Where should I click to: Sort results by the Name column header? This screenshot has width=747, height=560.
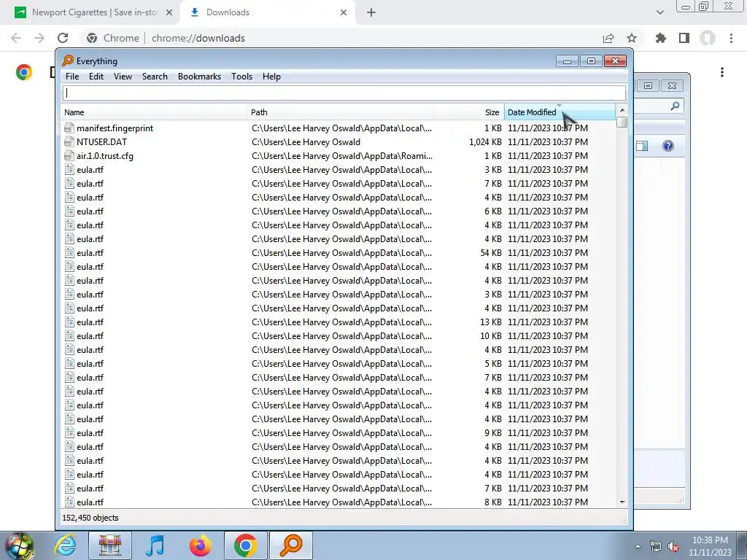(x=153, y=112)
